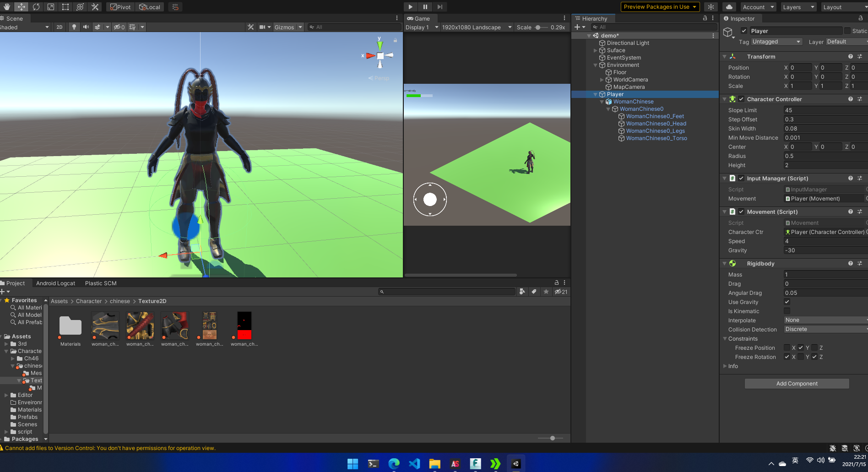
Task: Open the Interpolate dropdown
Action: point(826,320)
